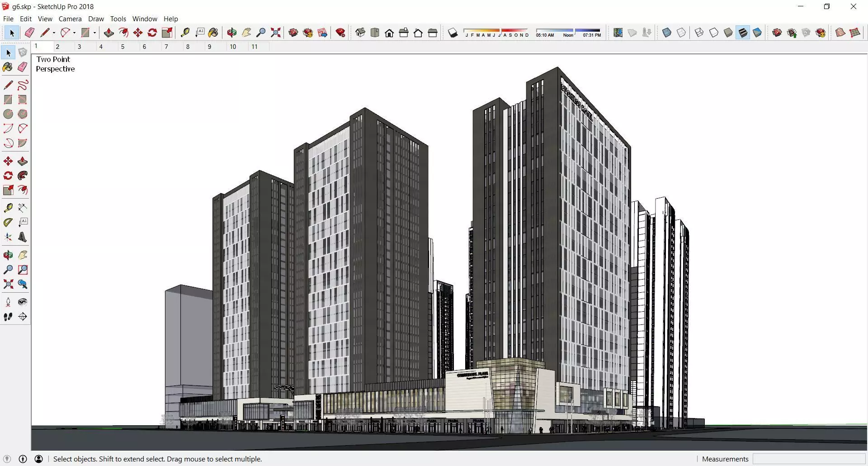This screenshot has width=868, height=466.
Task: Click the signed-in user status icon
Action: (x=39, y=459)
